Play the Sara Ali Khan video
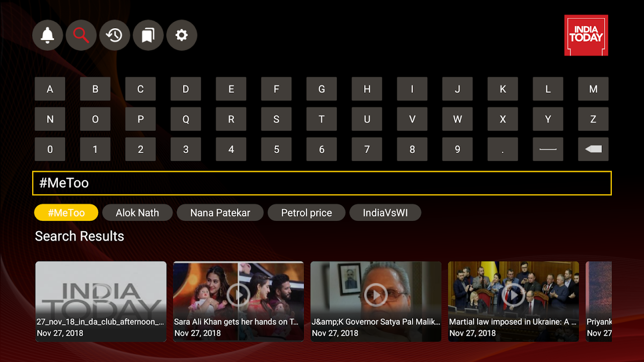644x362 pixels. [238, 301]
